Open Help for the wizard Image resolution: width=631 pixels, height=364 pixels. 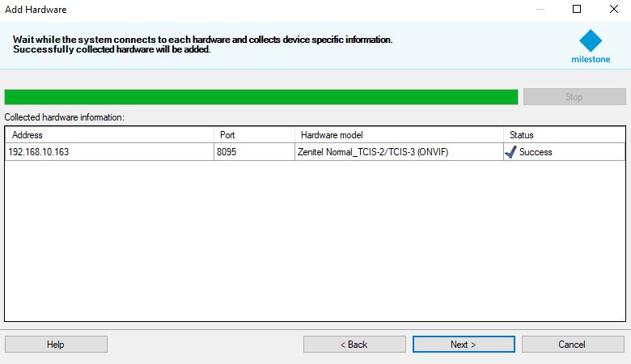(x=56, y=345)
